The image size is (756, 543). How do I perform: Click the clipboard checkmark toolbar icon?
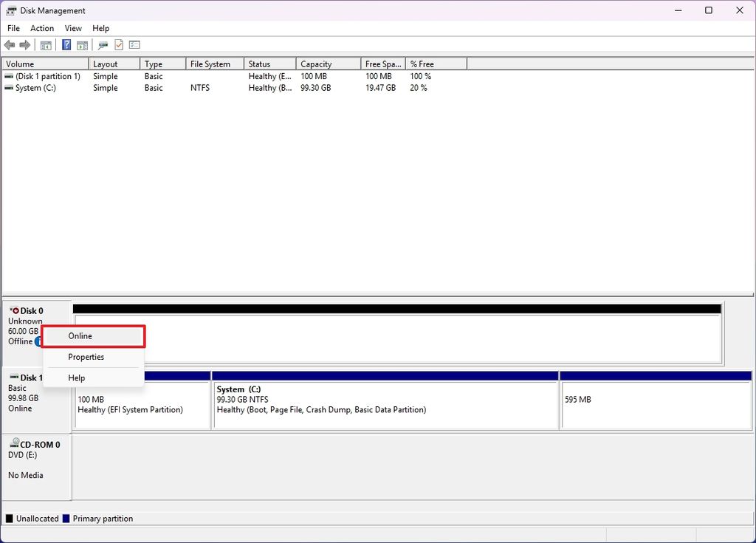[x=118, y=44]
